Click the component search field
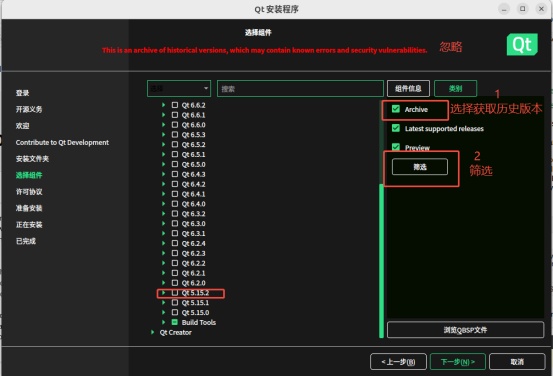This screenshot has height=377, width=553. [300, 88]
